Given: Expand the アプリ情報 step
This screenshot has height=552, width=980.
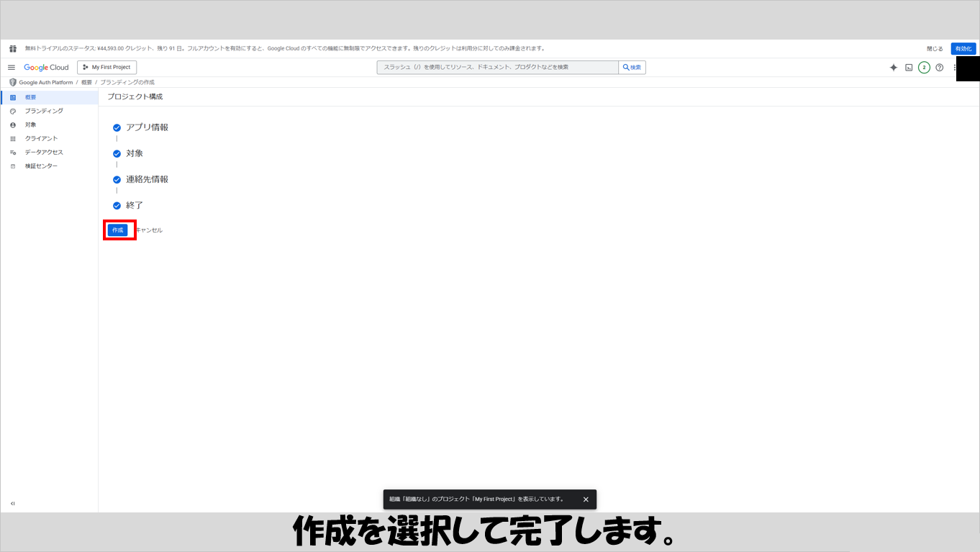Looking at the screenshot, I should click(147, 127).
